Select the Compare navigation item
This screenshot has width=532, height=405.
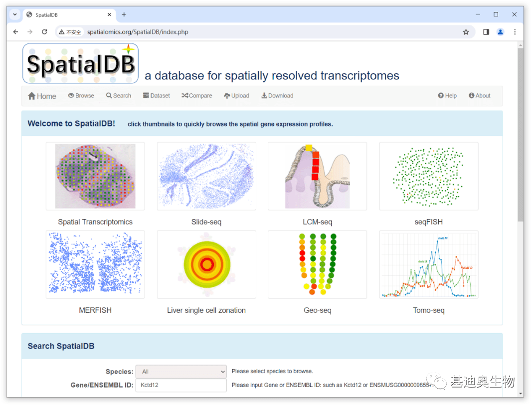coord(197,96)
